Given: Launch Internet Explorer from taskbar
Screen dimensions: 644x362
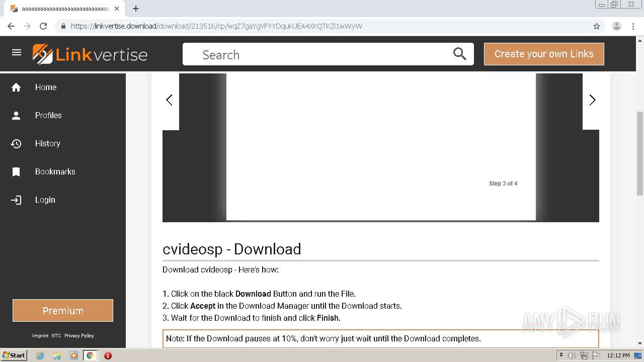Looking at the screenshot, I should (40, 355).
